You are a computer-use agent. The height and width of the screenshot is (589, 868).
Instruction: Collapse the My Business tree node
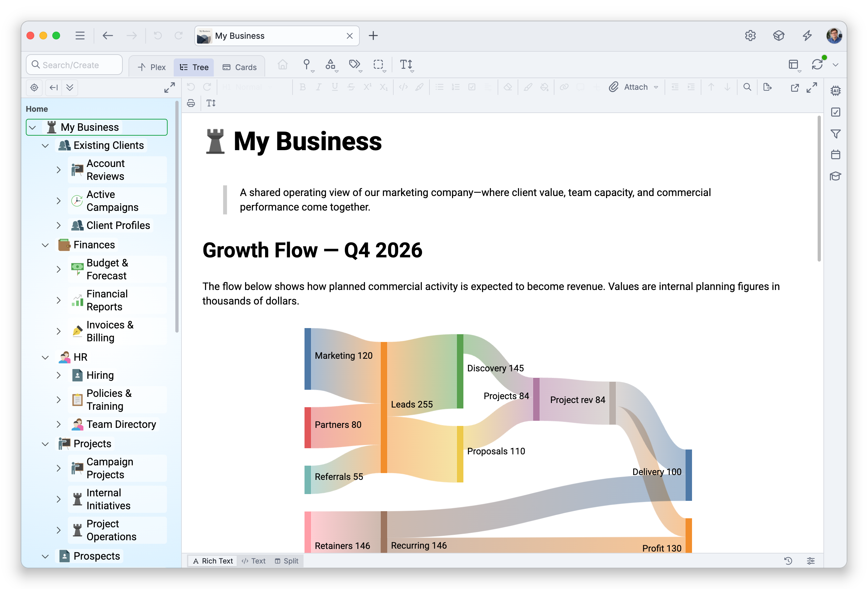click(33, 127)
